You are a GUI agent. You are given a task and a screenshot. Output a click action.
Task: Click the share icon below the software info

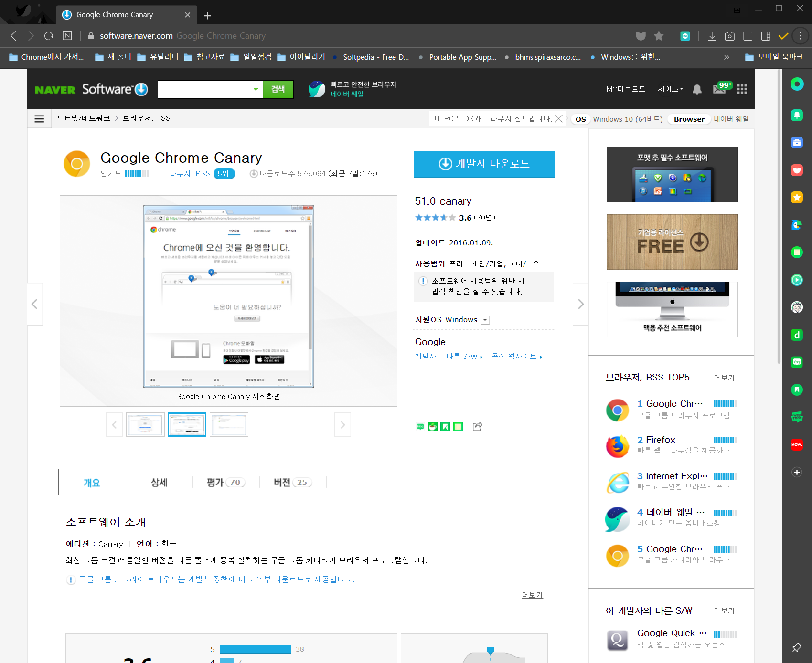click(x=477, y=427)
